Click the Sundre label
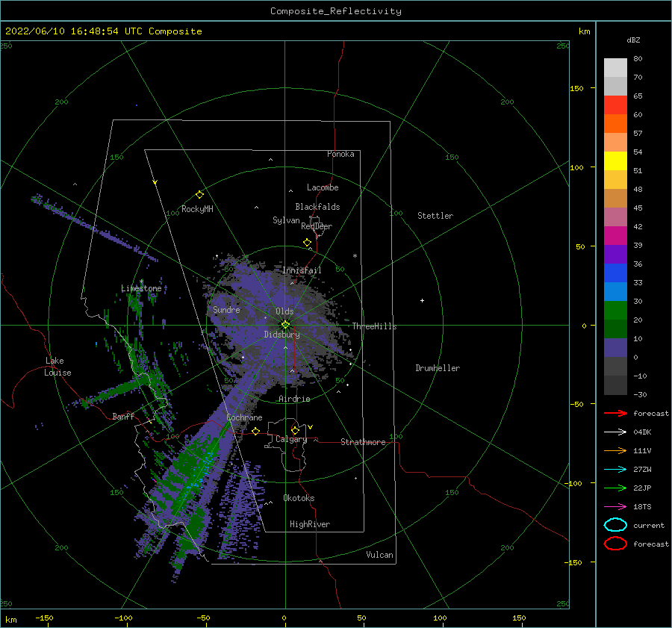 [226, 309]
